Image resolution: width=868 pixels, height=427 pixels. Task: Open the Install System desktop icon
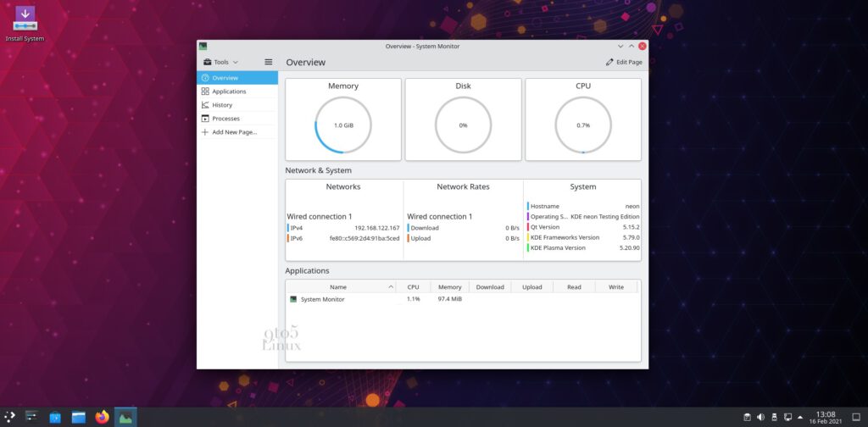click(25, 20)
